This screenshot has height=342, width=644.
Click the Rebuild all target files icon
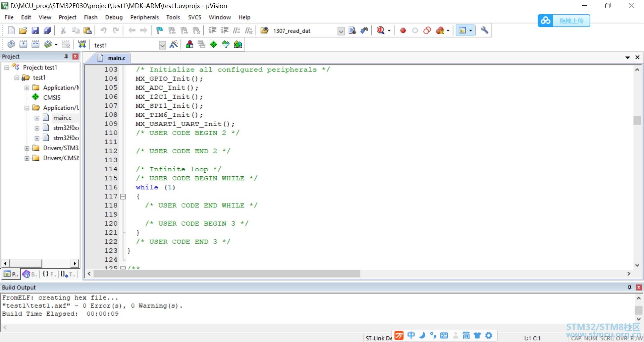[35, 45]
